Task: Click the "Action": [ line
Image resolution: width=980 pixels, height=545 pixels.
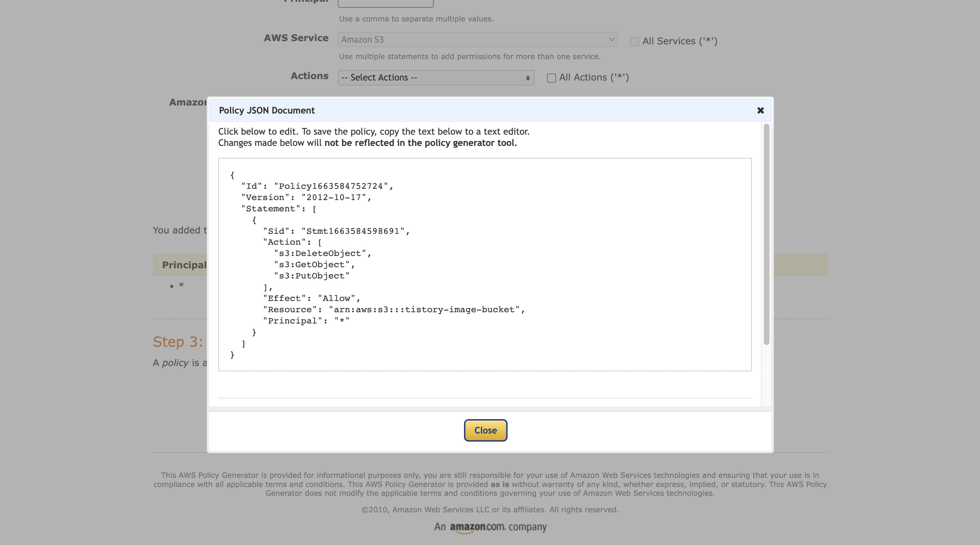Action: point(292,242)
